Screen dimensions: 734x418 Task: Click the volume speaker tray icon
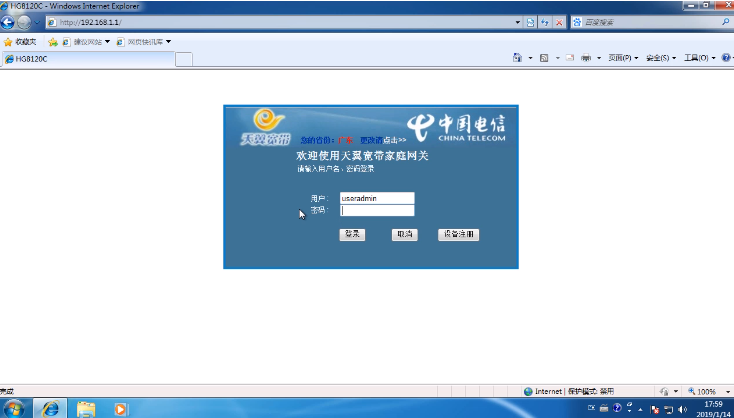(x=682, y=409)
